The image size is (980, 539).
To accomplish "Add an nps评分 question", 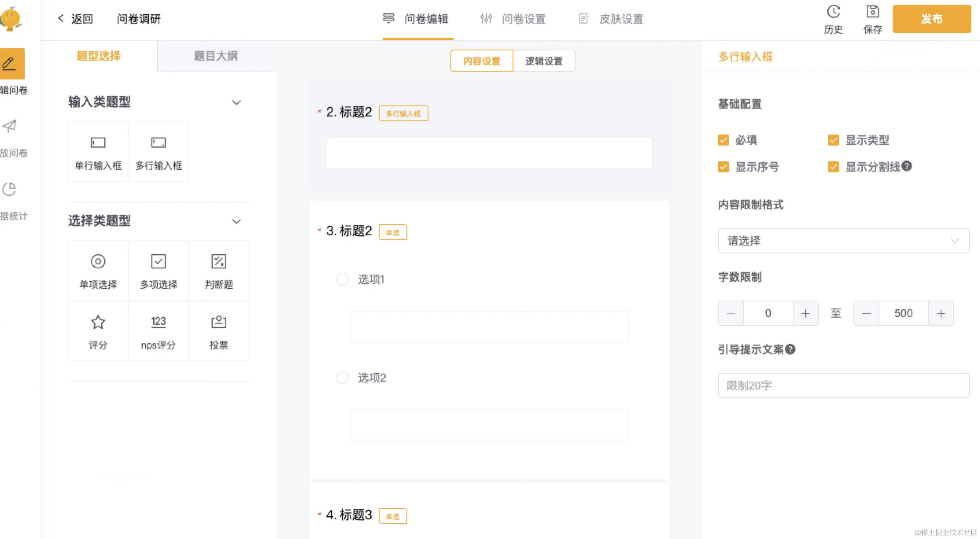I will click(x=159, y=331).
